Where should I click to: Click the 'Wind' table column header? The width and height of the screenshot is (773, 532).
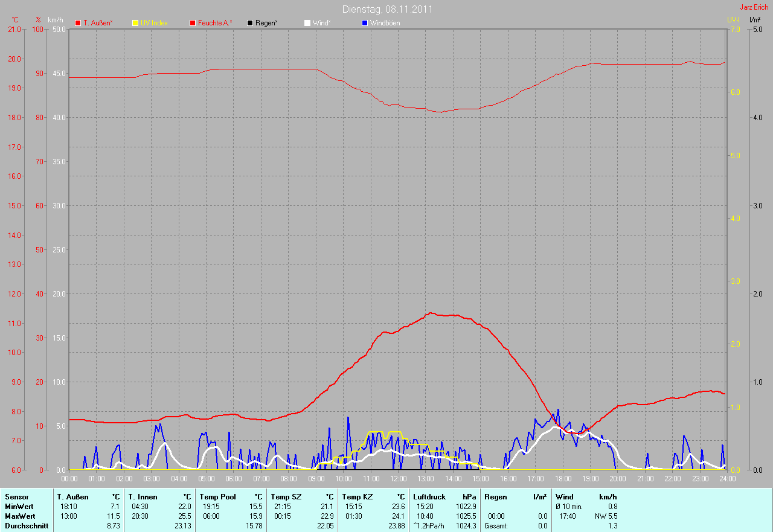(565, 496)
